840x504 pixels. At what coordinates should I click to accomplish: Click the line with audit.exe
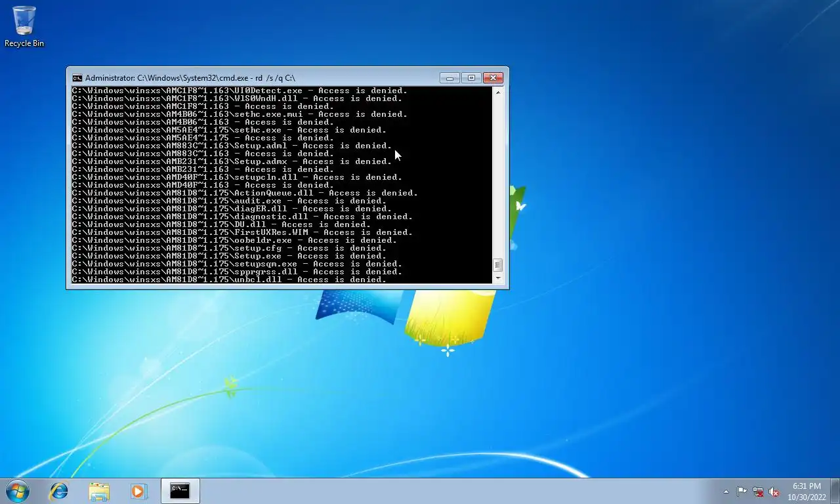click(229, 201)
